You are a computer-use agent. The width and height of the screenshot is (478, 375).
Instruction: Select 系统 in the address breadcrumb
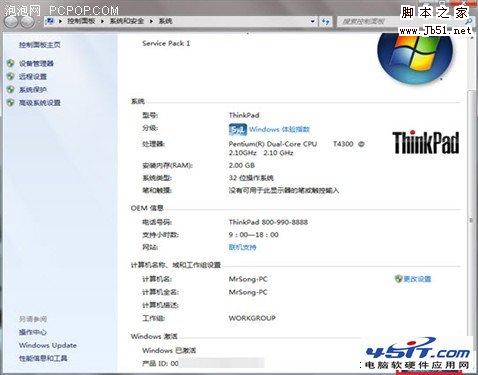tap(165, 21)
